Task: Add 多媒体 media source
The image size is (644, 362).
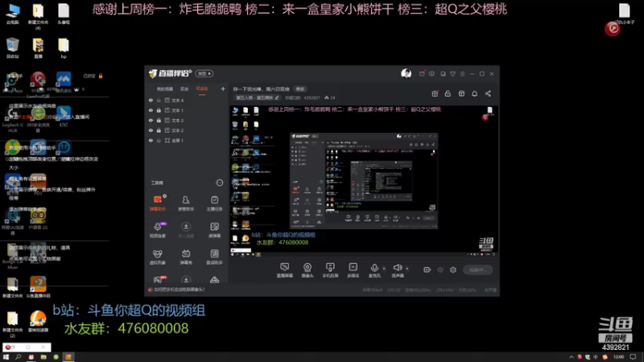Action: 353,270
